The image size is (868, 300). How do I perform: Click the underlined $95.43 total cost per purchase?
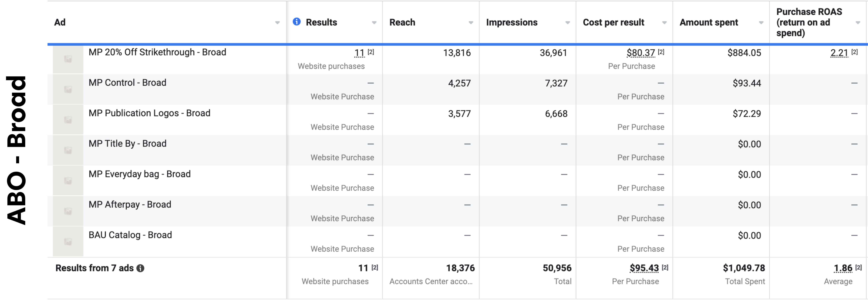(x=644, y=268)
